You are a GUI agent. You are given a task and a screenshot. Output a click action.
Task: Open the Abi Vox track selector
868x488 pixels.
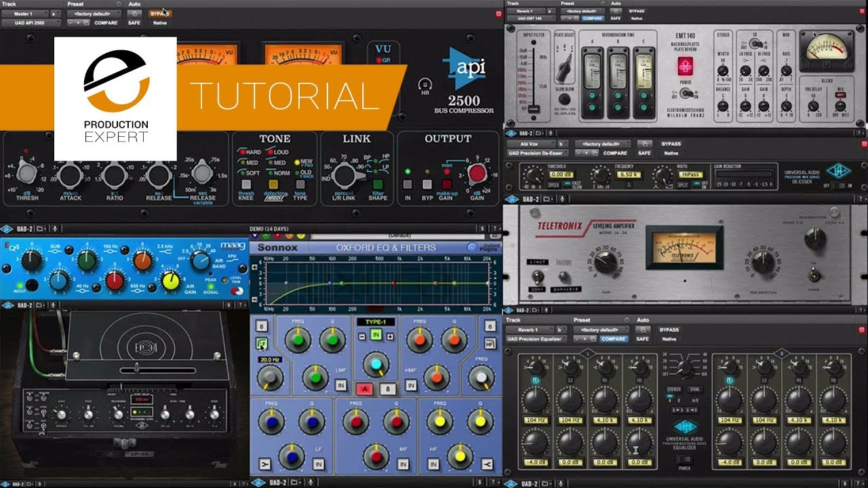[x=530, y=144]
